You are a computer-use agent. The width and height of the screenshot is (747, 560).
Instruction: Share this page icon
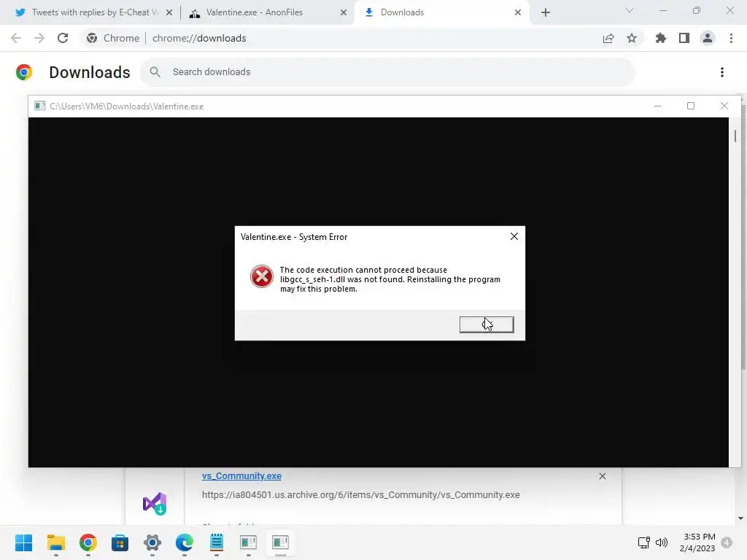[608, 38]
